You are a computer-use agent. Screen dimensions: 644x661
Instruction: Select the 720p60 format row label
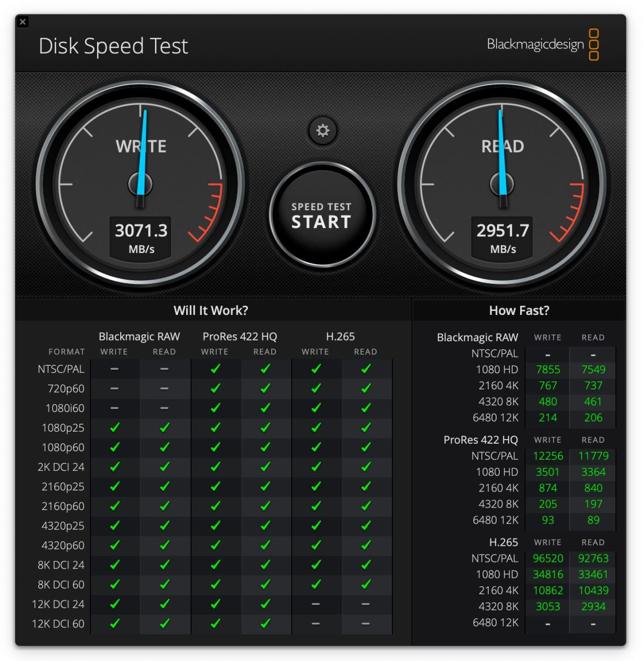click(65, 389)
